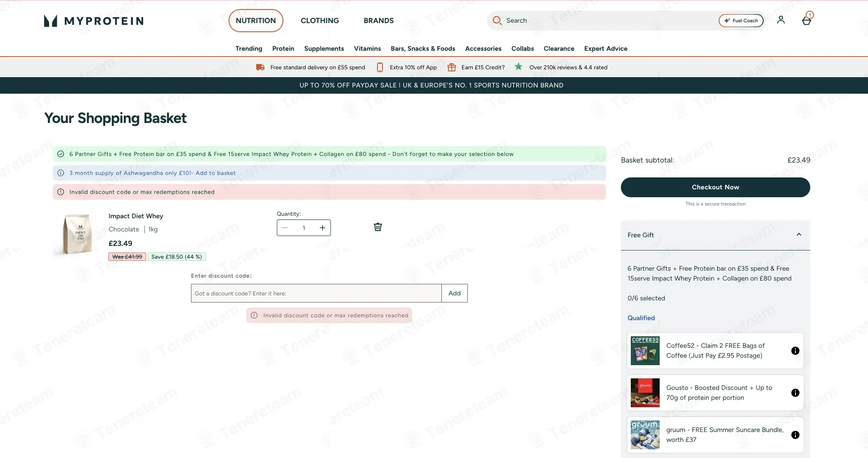
Task: Click Extra 10% off App link
Action: pos(413,67)
